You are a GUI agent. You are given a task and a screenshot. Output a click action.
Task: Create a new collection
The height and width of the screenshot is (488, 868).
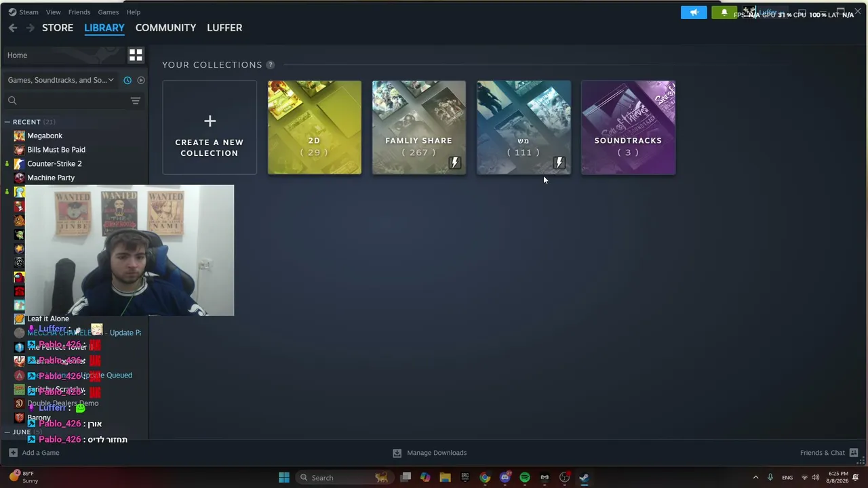click(x=210, y=127)
